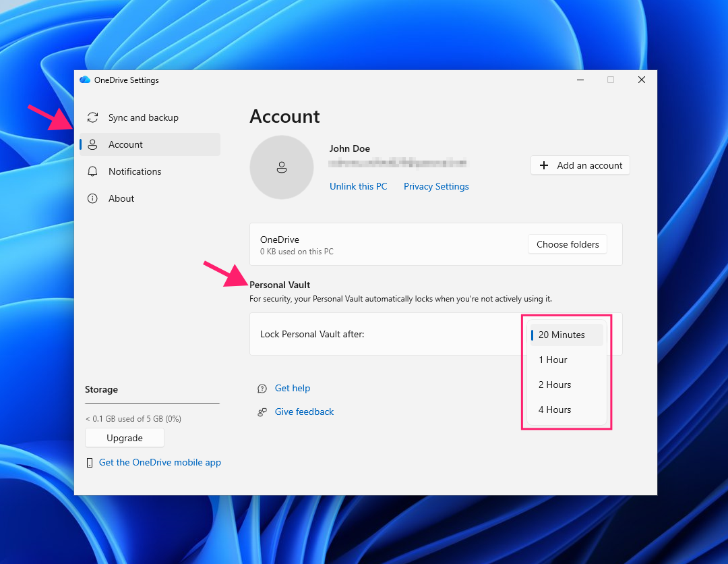
Task: Click the blurred email address text
Action: 398,163
